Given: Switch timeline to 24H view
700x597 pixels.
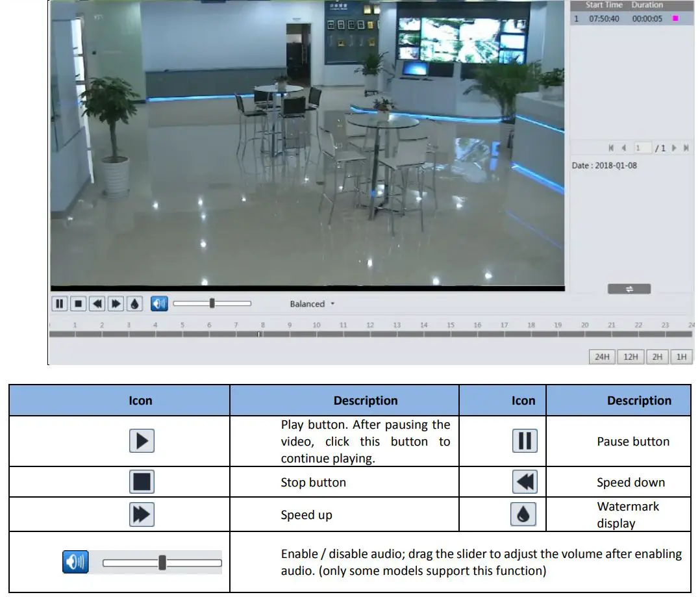Looking at the screenshot, I should [602, 356].
